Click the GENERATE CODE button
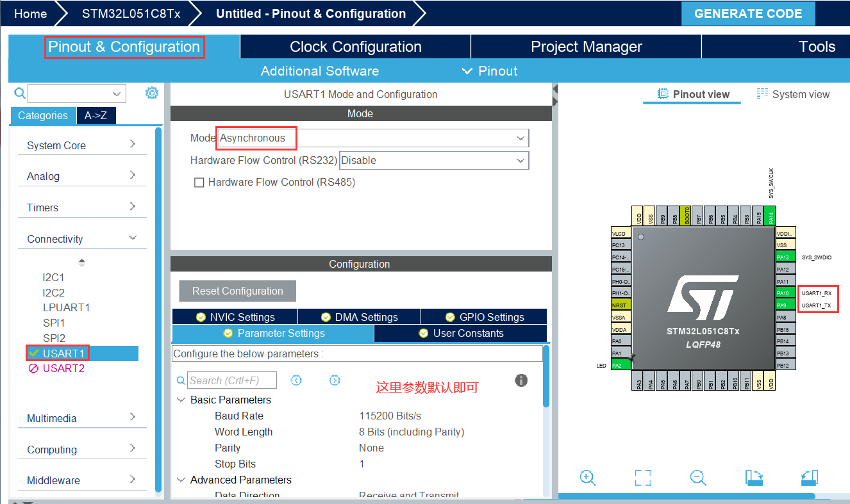Image resolution: width=850 pixels, height=504 pixels. click(748, 13)
